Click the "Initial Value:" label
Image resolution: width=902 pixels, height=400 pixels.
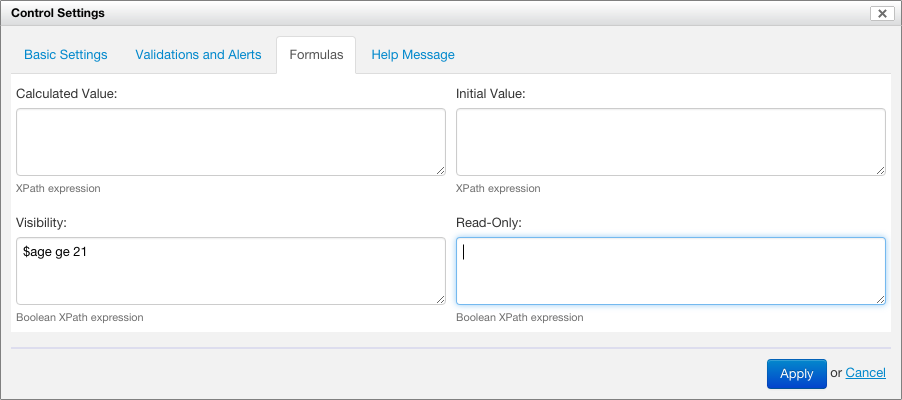(x=491, y=93)
